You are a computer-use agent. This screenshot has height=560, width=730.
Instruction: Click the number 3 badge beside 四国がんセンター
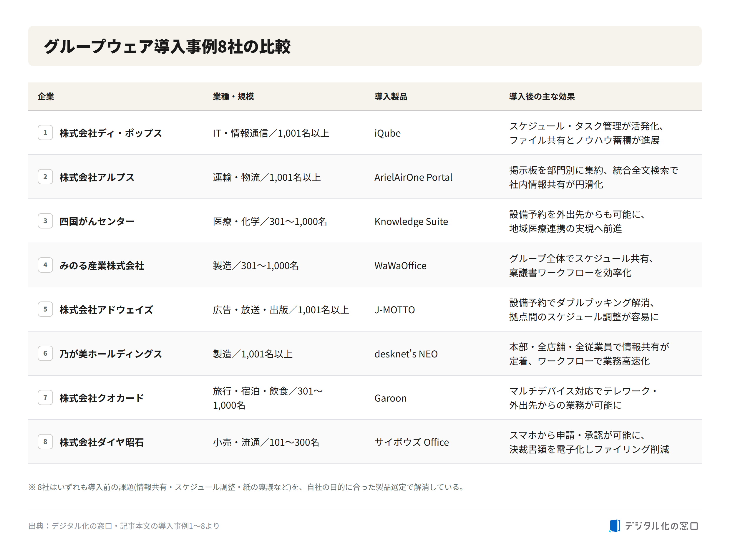point(45,221)
